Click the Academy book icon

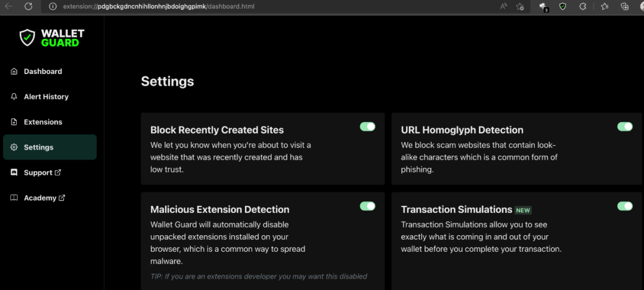14,198
